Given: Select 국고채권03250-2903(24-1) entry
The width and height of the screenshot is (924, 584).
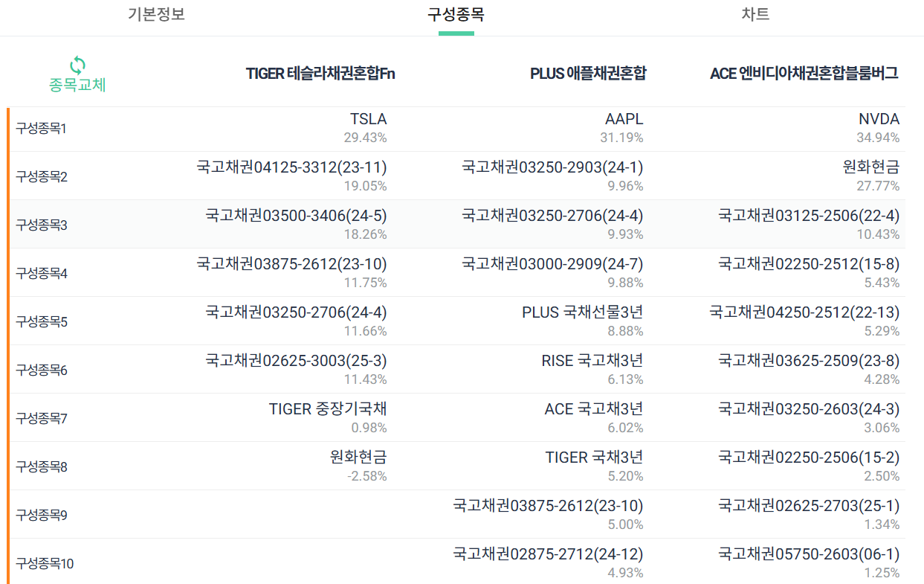Looking at the screenshot, I should pyautogui.click(x=552, y=167).
